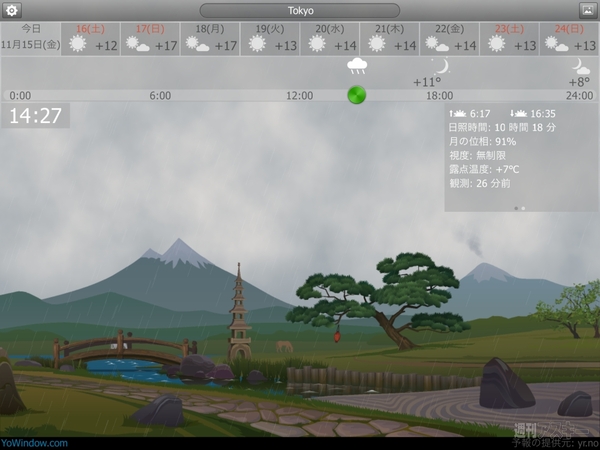Select the 16(土) forecast day
Image resolution: width=600 pixels, height=450 pixels.
pos(90,39)
